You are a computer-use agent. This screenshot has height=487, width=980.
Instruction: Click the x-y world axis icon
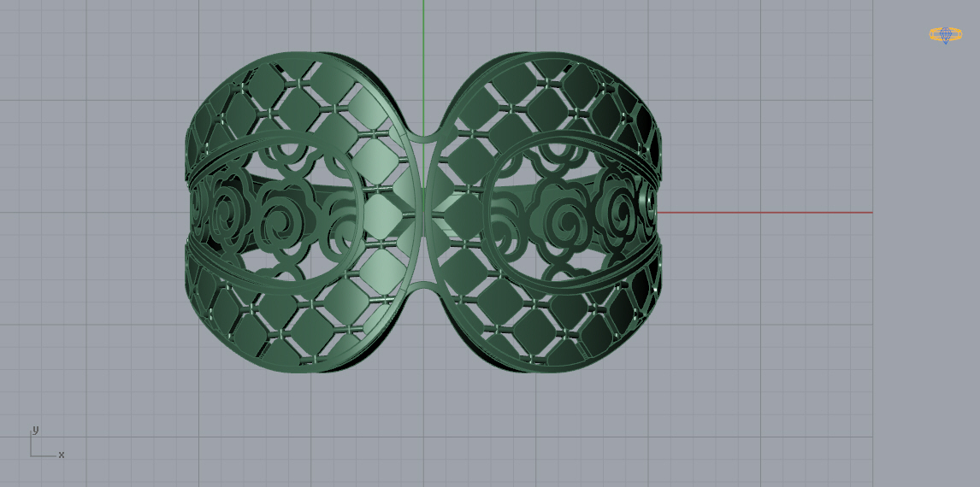[x=47, y=443]
